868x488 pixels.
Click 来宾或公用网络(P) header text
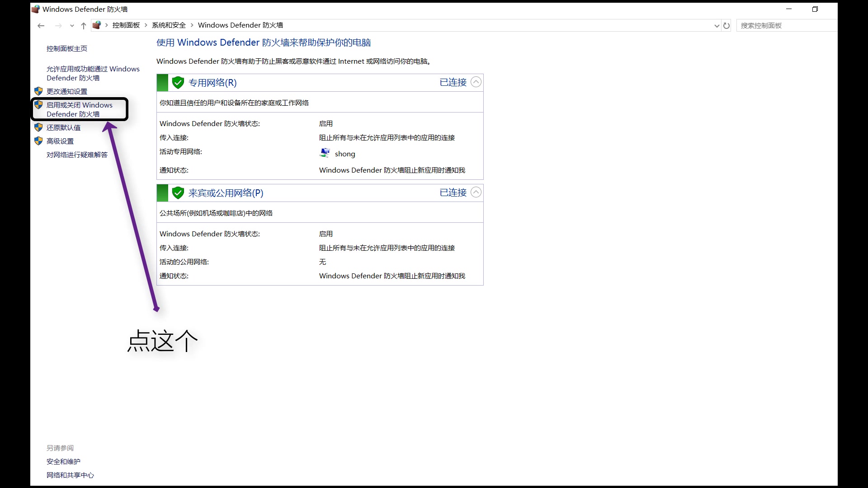coord(226,193)
